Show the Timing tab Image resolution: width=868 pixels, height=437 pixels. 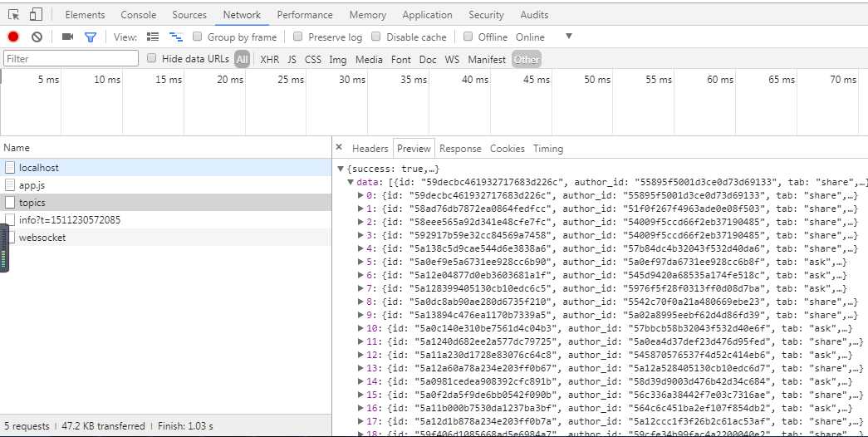pyautogui.click(x=548, y=149)
